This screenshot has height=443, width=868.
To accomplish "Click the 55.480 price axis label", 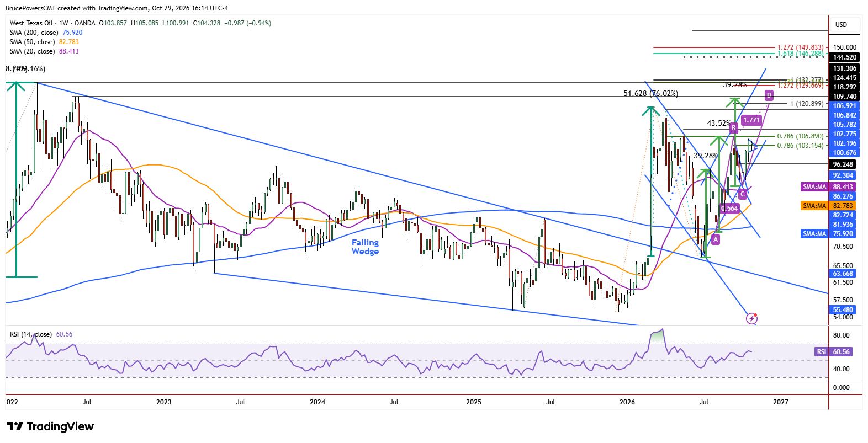I will pyautogui.click(x=843, y=310).
